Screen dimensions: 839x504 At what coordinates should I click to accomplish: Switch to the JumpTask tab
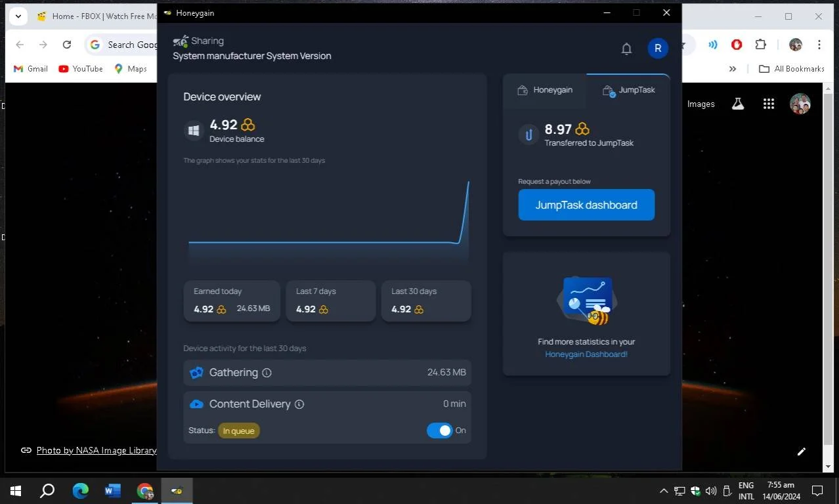click(628, 90)
